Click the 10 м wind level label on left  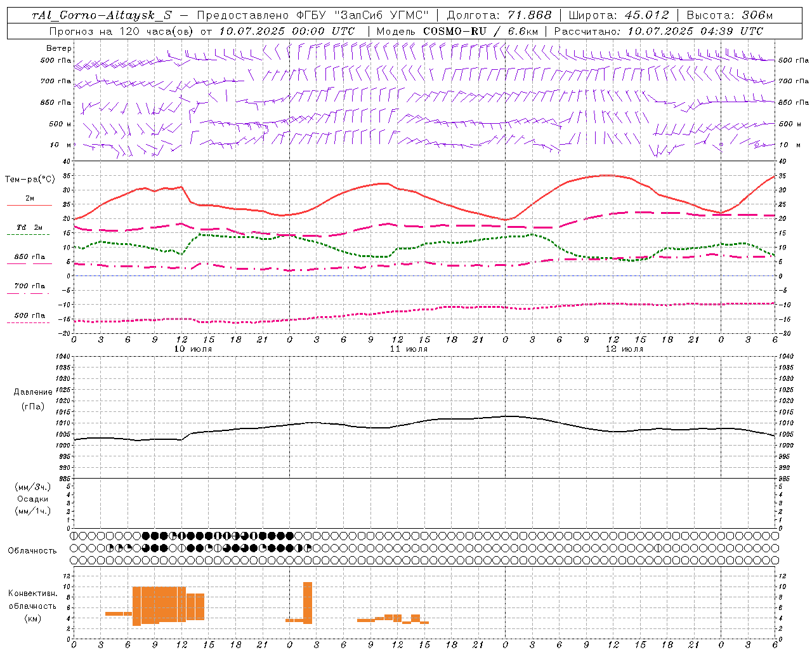pos(60,145)
